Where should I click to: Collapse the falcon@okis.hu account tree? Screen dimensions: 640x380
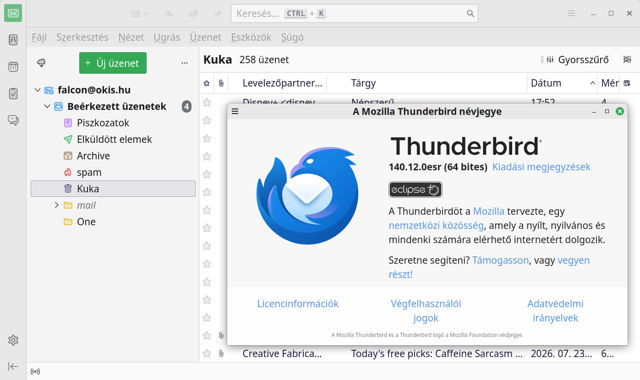coord(37,90)
